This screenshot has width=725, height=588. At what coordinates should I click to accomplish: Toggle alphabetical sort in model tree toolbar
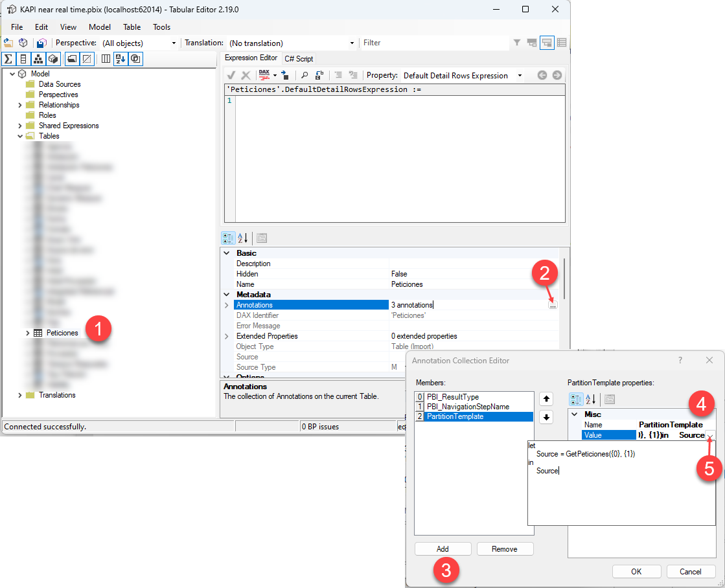pos(121,59)
